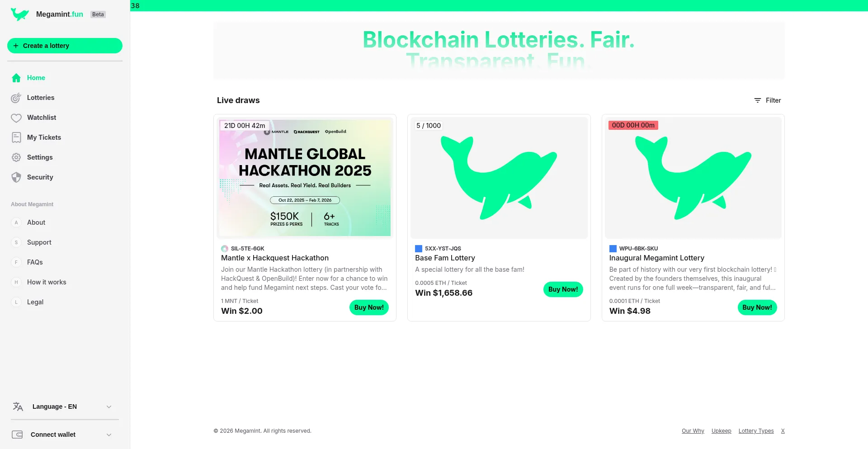This screenshot has height=449, width=868.
Task: Open Lotteries via its target icon
Action: [16, 98]
